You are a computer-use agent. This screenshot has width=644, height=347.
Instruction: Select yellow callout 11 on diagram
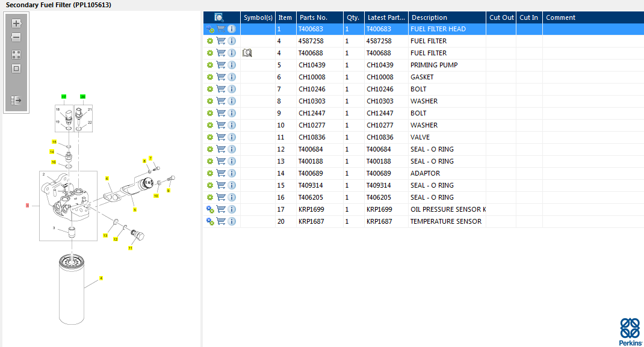click(130, 248)
